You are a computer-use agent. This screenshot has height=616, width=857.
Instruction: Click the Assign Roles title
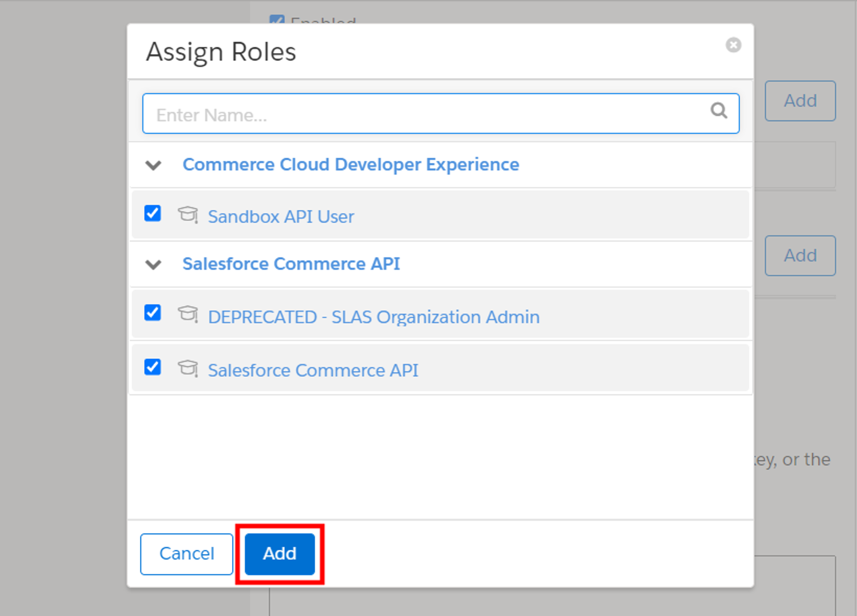pos(221,52)
